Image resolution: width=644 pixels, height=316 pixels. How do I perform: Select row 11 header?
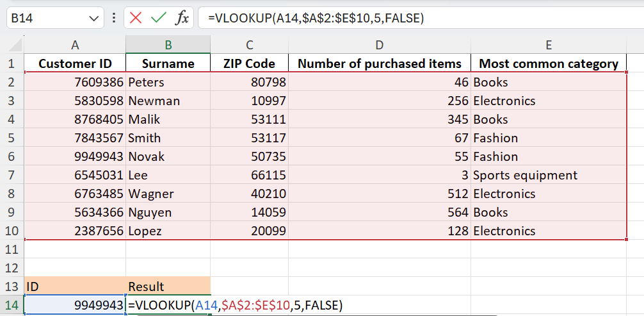click(12, 249)
